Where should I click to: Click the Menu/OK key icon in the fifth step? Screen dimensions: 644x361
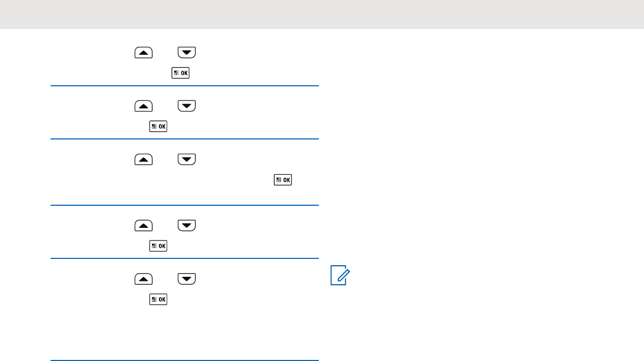(158, 299)
